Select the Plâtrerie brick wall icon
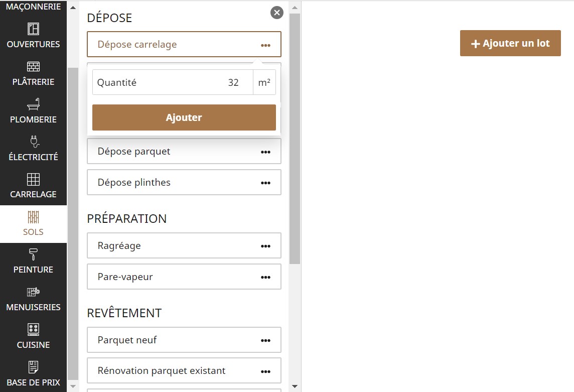Screen dimensions: 574x392 33,67
